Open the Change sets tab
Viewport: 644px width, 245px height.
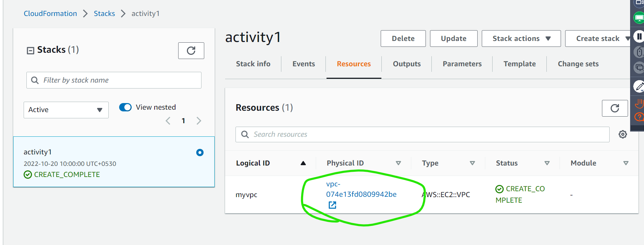pyautogui.click(x=578, y=64)
